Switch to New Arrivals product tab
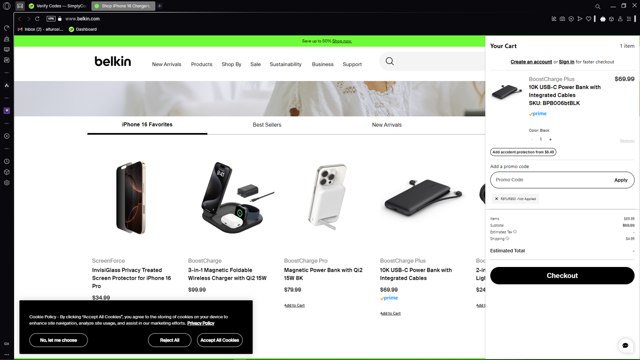 (x=387, y=125)
